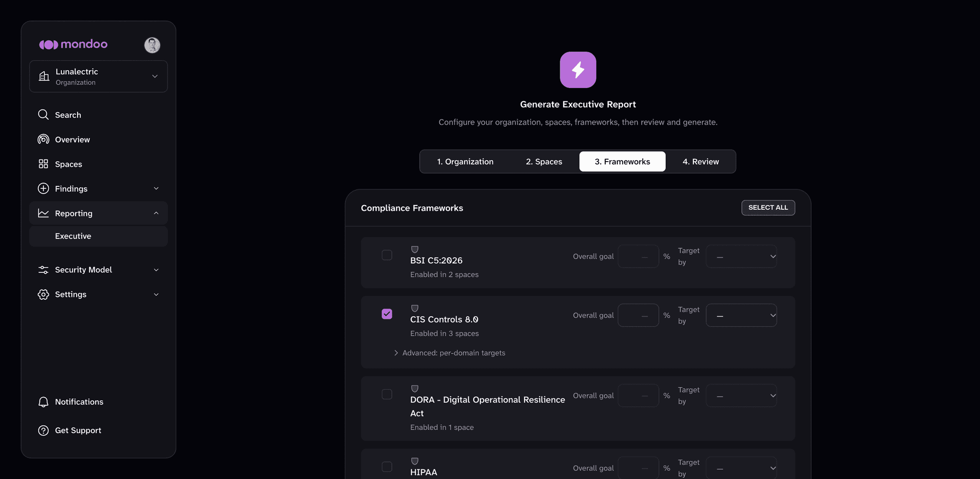This screenshot has width=980, height=479.
Task: Check the BSI C5:2026 framework checkbox
Action: pos(387,255)
